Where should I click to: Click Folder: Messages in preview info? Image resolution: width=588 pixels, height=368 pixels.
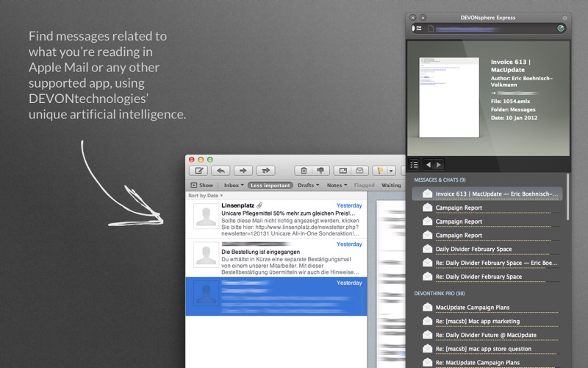[x=513, y=110]
